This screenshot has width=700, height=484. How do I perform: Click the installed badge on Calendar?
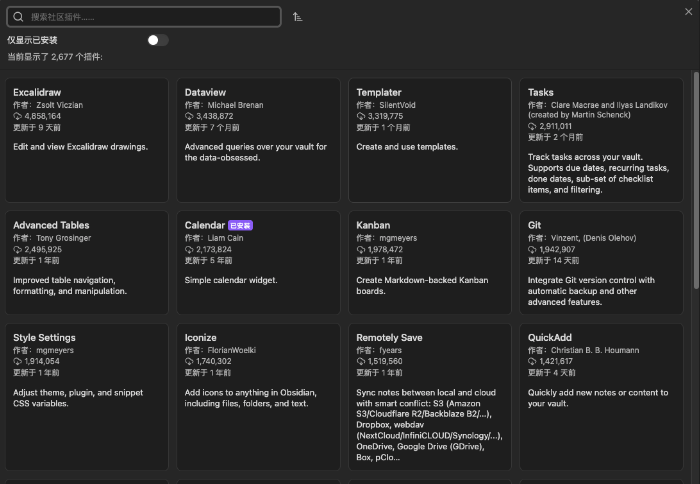(240, 226)
